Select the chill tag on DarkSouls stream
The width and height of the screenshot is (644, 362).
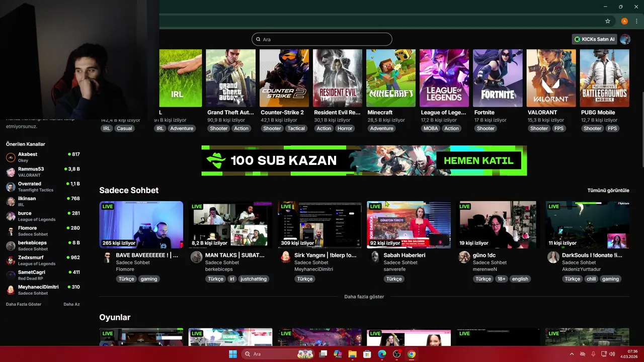(591, 279)
